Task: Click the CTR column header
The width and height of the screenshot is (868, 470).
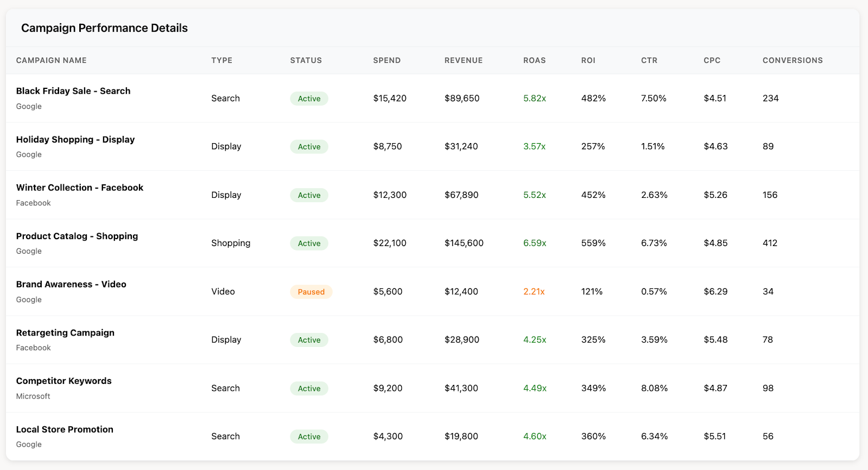Action: point(649,60)
